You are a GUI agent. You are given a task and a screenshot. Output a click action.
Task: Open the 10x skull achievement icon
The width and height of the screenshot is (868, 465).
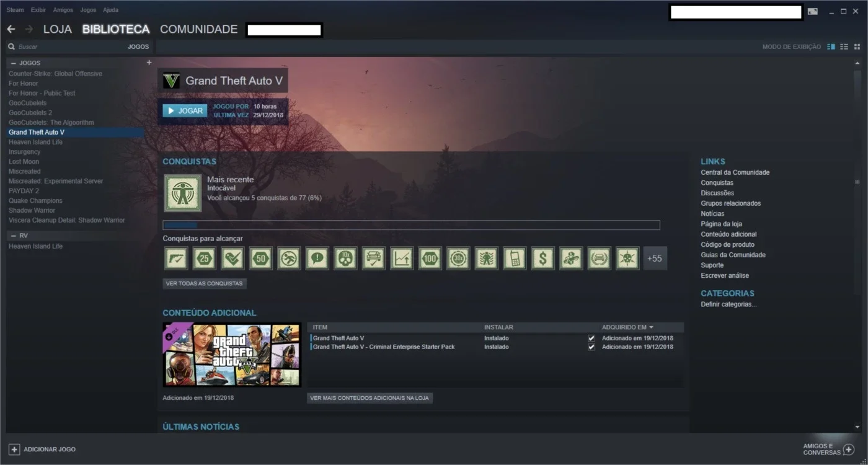[345, 259]
